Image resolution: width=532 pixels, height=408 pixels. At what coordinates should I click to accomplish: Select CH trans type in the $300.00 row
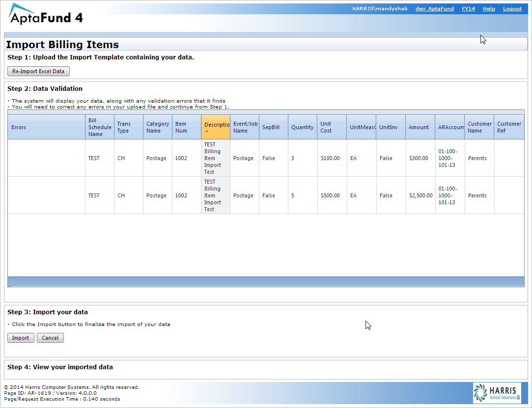(x=129, y=158)
